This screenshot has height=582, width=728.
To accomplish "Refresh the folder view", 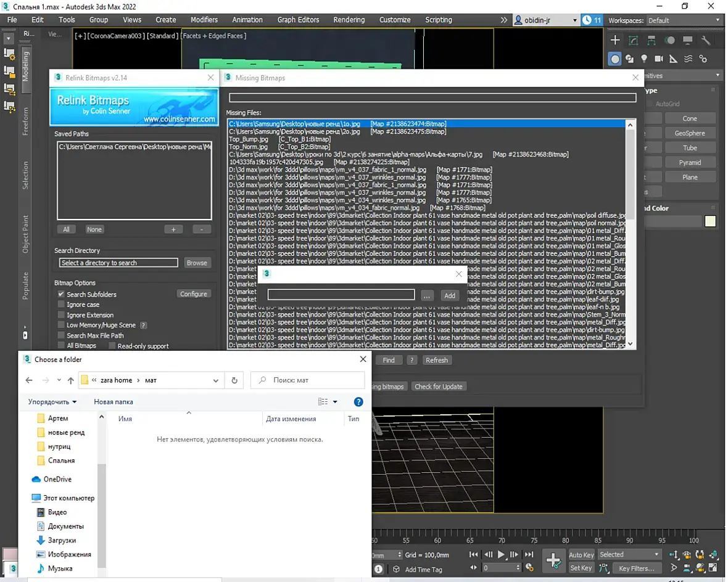I will (234, 380).
